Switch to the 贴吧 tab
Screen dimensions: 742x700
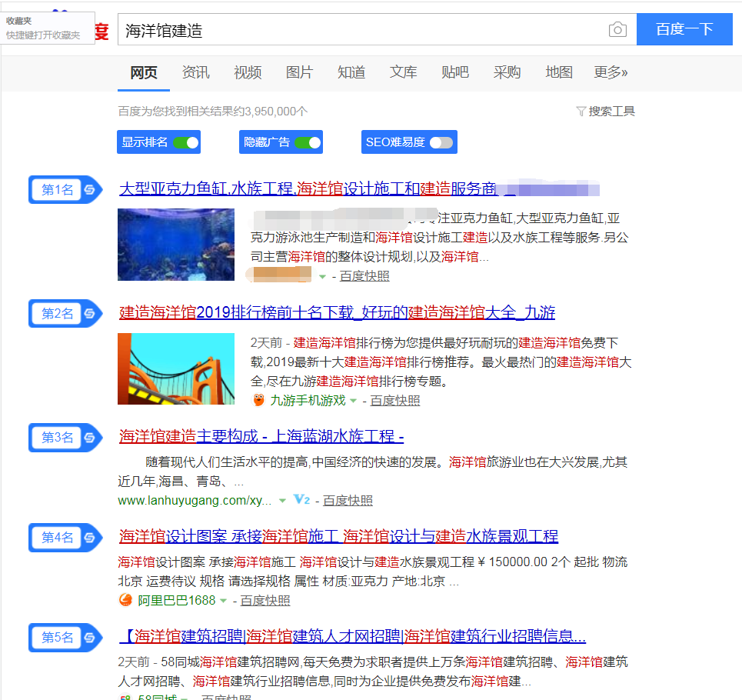pos(454,72)
